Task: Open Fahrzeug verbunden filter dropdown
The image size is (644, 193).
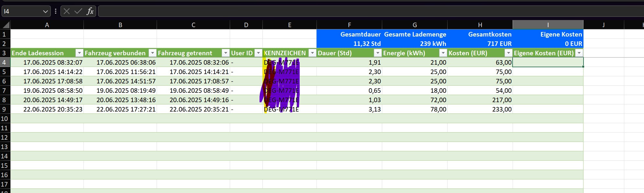Action: coord(152,53)
